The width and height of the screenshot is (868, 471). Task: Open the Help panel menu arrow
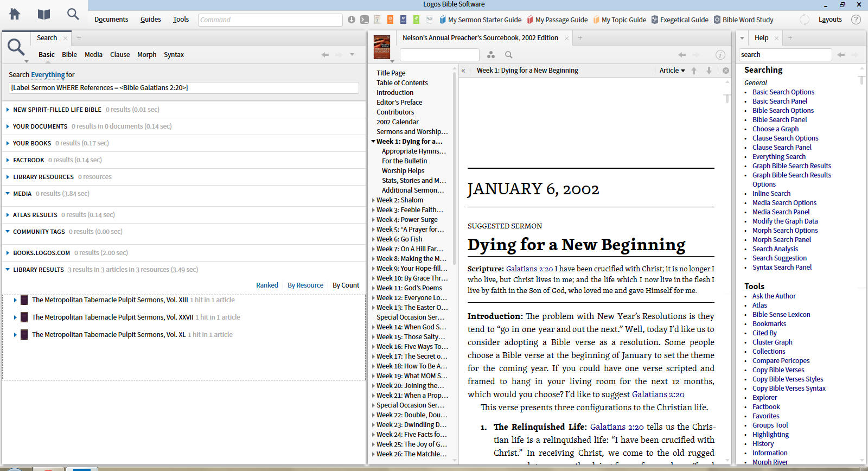[742, 38]
